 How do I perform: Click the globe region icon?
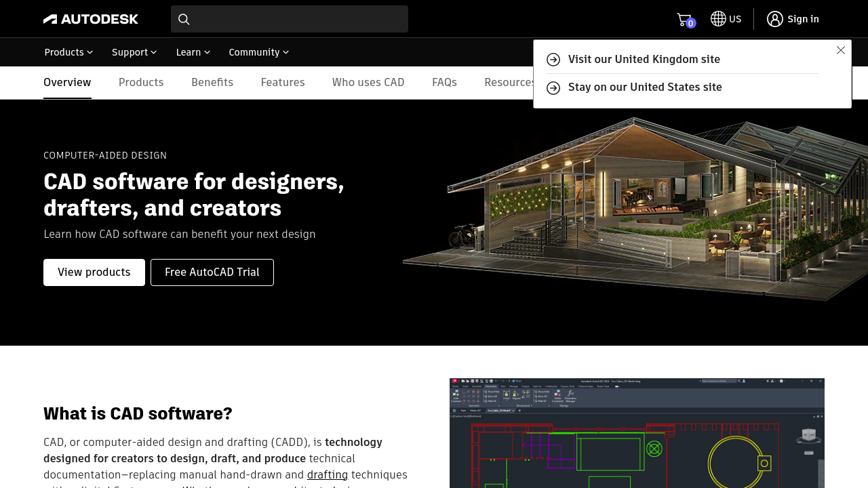click(x=718, y=19)
